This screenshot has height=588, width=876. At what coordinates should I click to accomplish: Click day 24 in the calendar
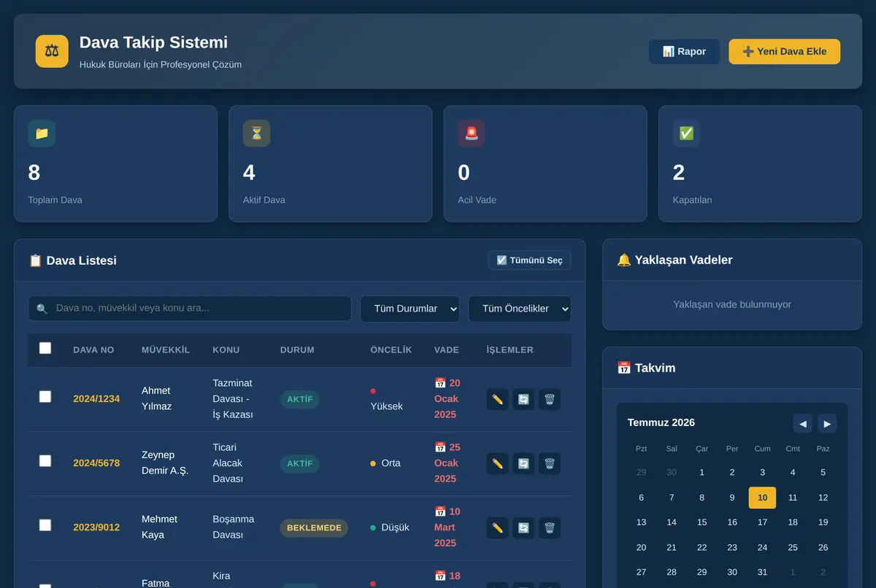pos(762,547)
